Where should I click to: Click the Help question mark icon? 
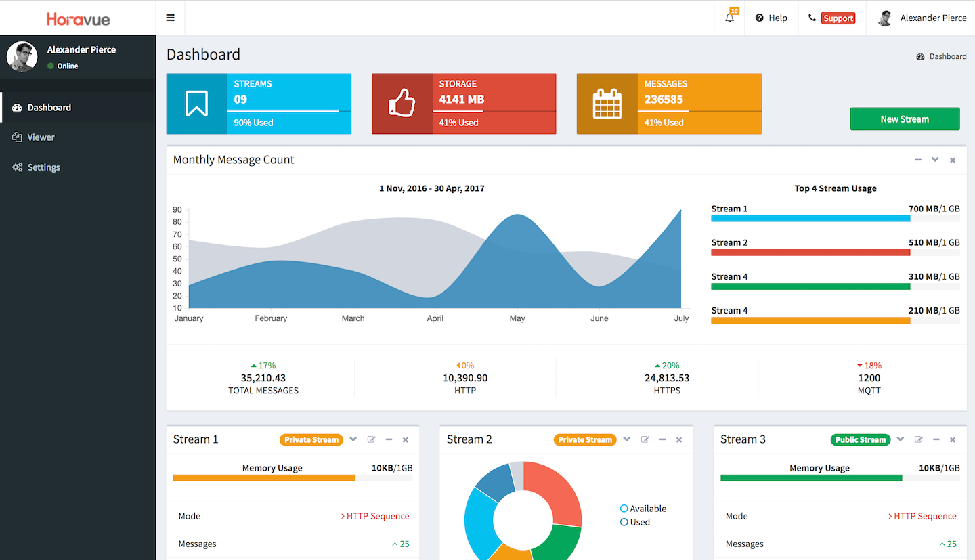tap(759, 18)
